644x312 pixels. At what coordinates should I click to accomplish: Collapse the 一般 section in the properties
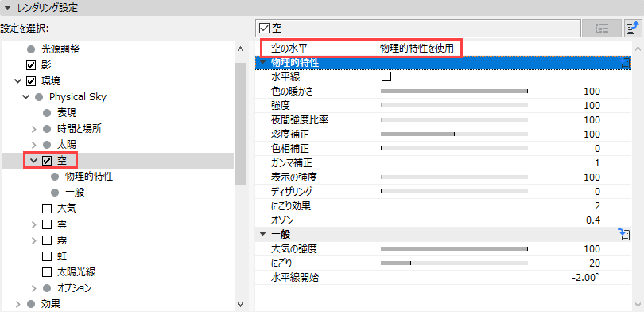click(x=263, y=235)
